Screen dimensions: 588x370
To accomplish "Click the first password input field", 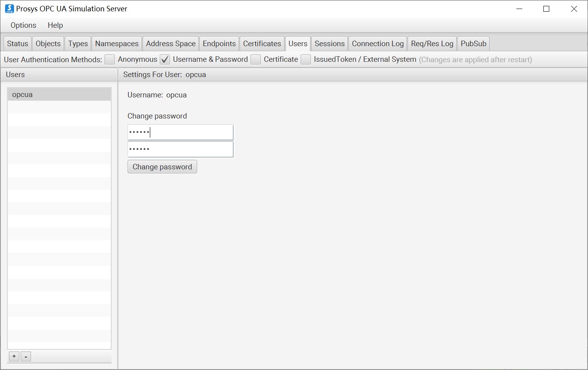I will tap(180, 132).
